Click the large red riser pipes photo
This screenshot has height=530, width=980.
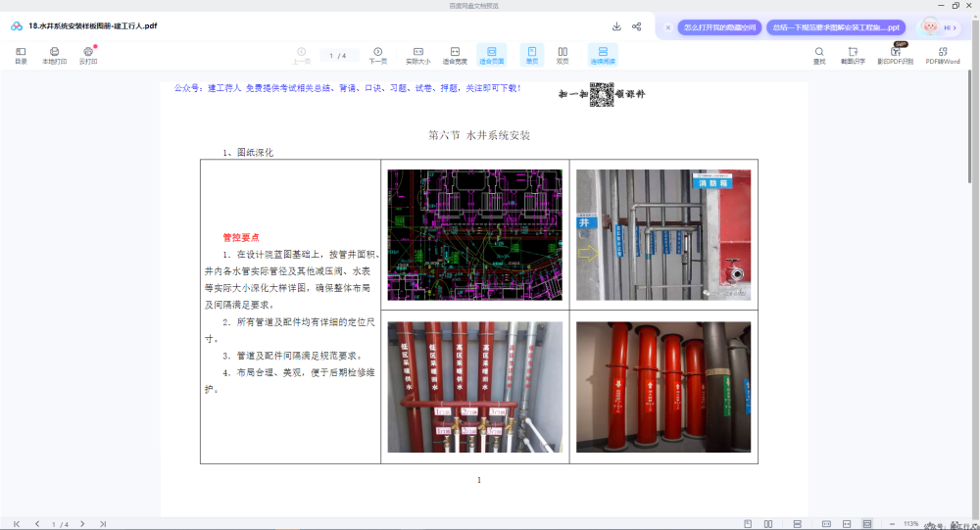coord(663,387)
